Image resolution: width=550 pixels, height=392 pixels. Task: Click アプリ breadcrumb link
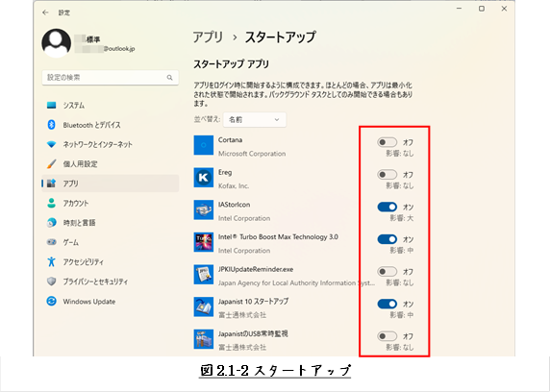click(x=208, y=37)
